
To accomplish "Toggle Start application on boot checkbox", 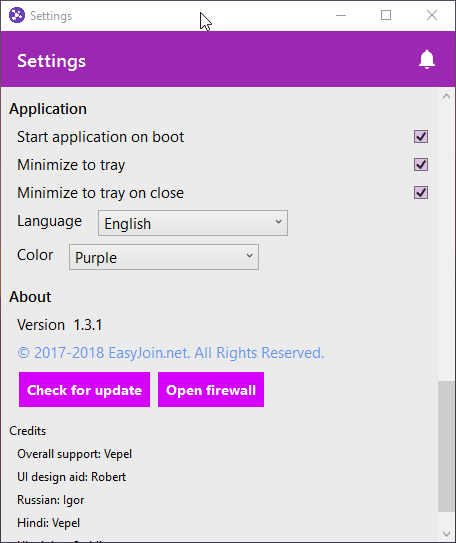I will [421, 137].
